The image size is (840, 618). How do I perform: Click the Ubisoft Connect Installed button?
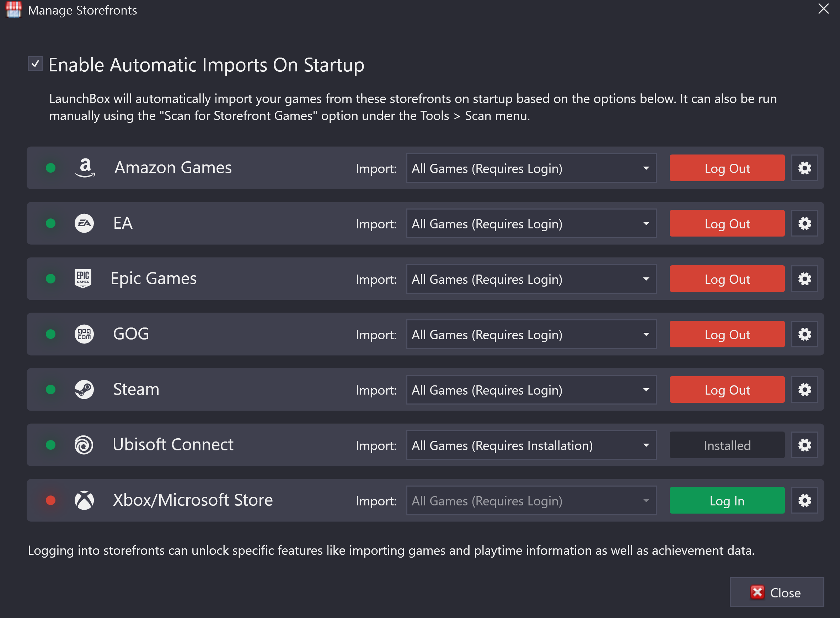click(x=727, y=445)
